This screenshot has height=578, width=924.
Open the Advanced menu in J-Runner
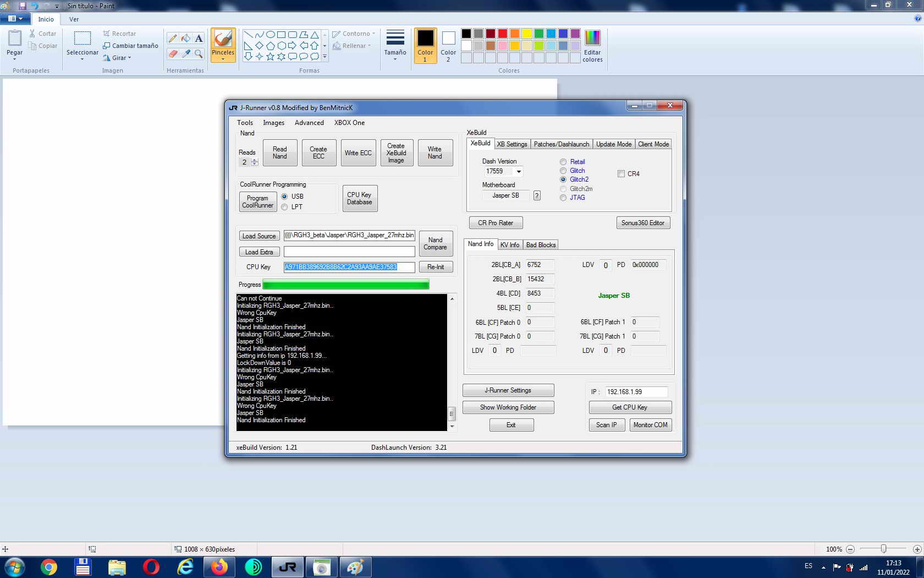point(309,123)
